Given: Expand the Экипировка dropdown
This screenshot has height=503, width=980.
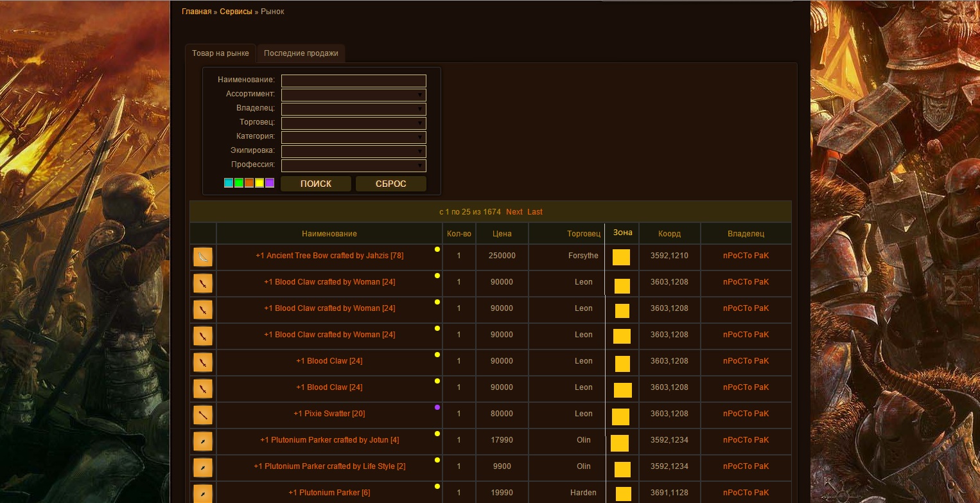Looking at the screenshot, I should tap(354, 151).
